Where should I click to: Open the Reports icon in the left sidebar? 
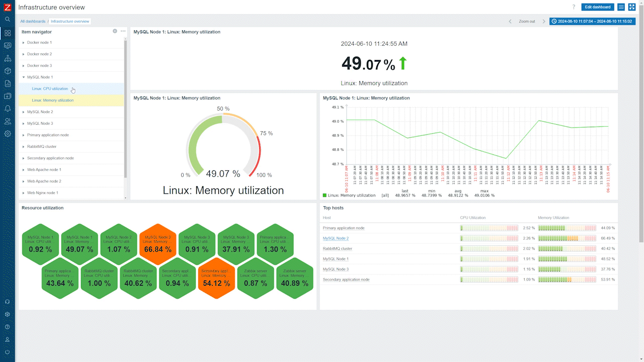coord(8,83)
